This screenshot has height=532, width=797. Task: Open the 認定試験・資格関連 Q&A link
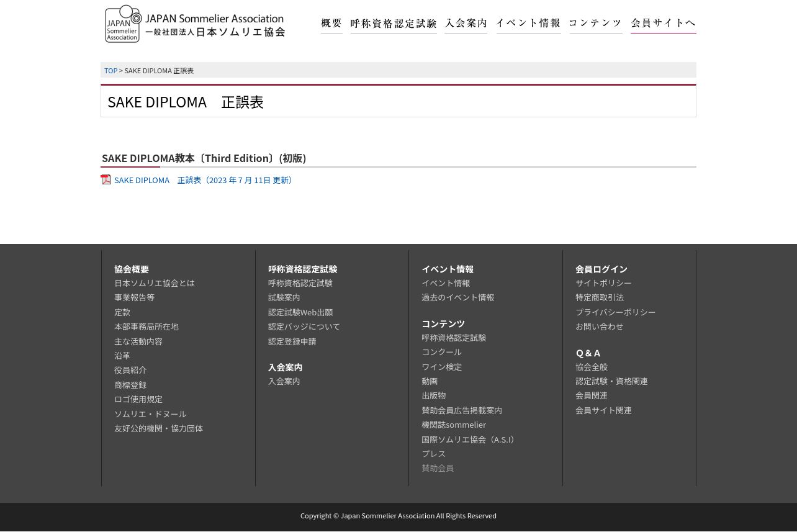611,381
